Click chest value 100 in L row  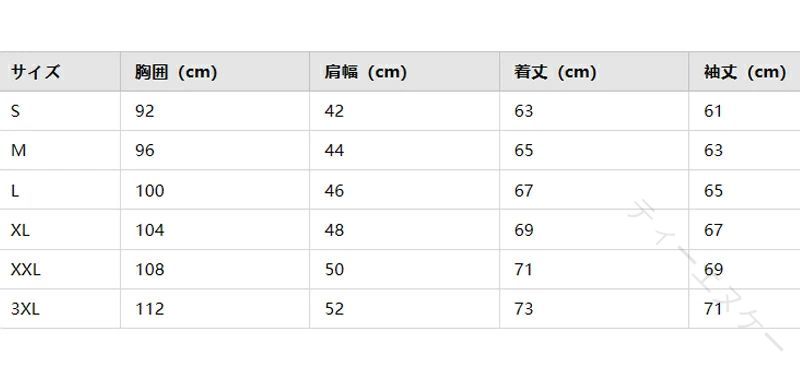[x=149, y=191]
